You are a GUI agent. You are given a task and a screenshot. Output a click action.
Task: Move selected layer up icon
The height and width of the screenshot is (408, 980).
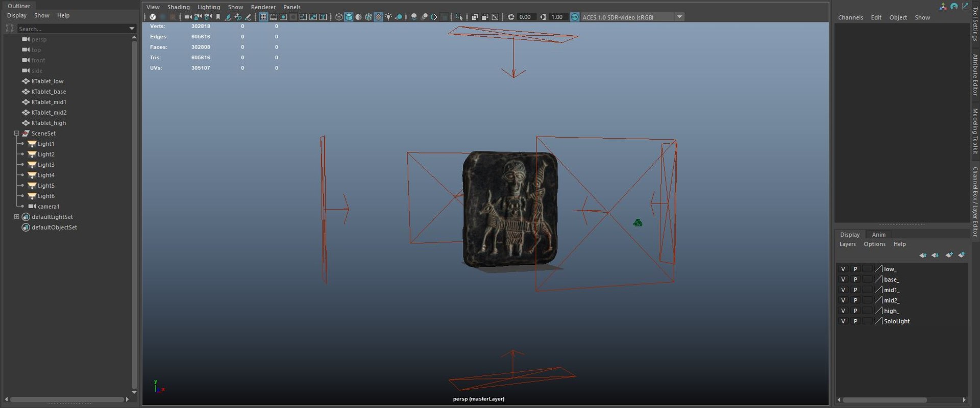click(923, 255)
